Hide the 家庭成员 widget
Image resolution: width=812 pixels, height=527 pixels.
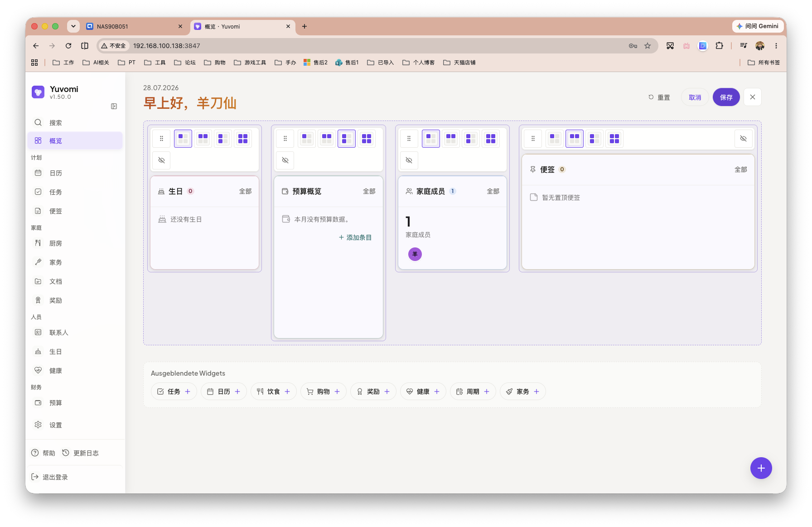point(409,160)
